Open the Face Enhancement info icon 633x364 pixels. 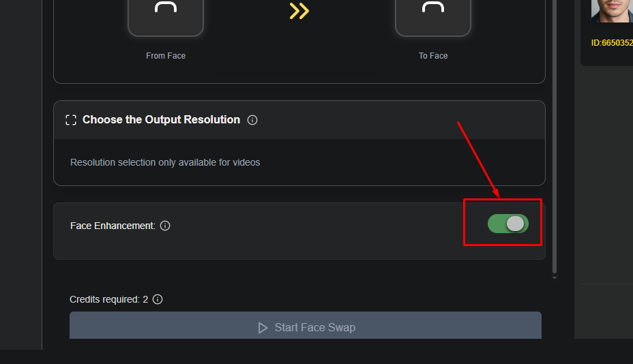point(165,226)
